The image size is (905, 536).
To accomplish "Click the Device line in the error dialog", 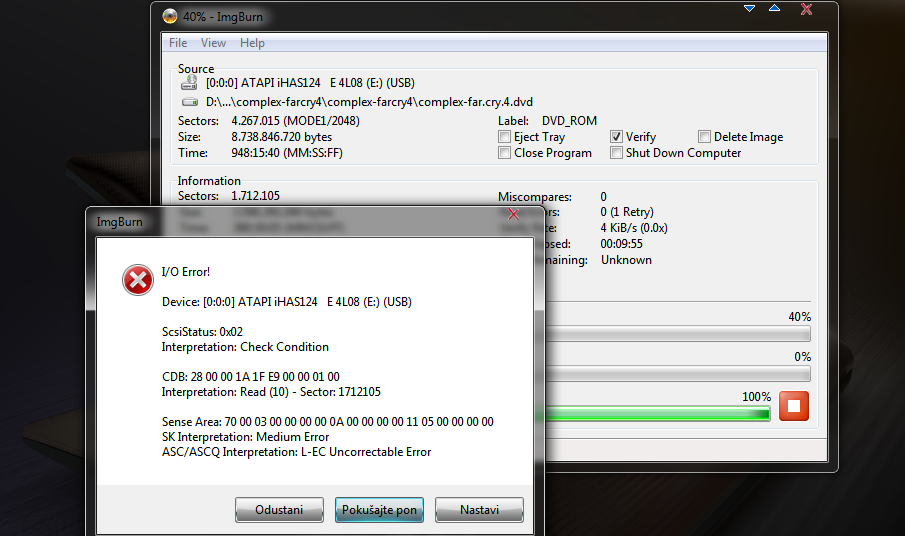I will pos(287,302).
